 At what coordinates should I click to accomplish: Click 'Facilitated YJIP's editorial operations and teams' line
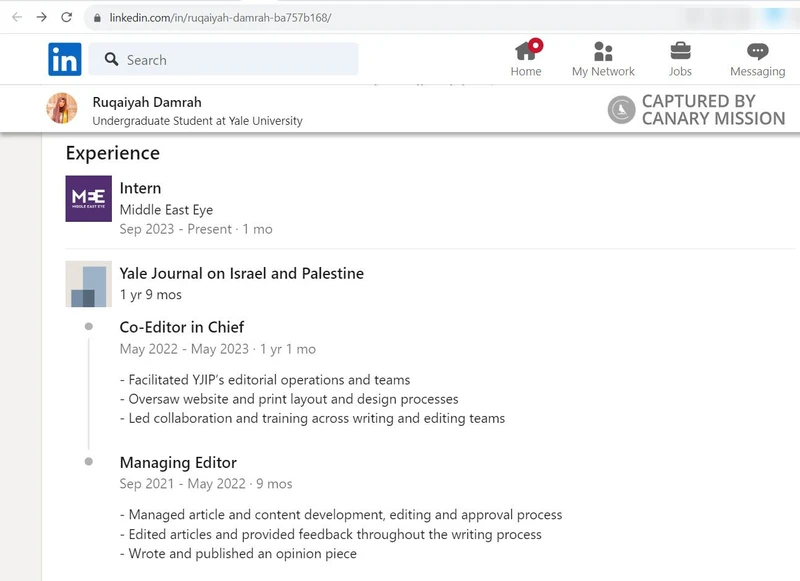click(x=265, y=380)
